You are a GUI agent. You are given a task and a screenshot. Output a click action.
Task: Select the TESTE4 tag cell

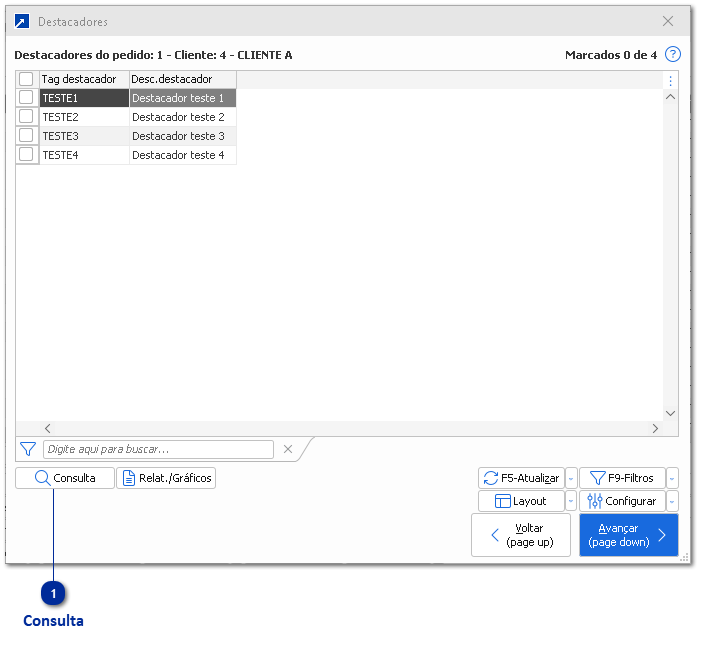tap(85, 155)
